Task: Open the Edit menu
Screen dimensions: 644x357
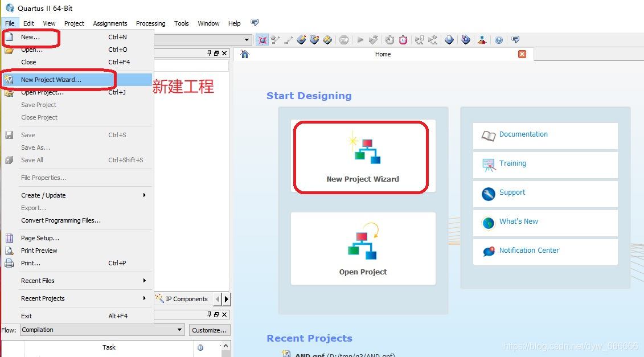Action: click(28, 23)
